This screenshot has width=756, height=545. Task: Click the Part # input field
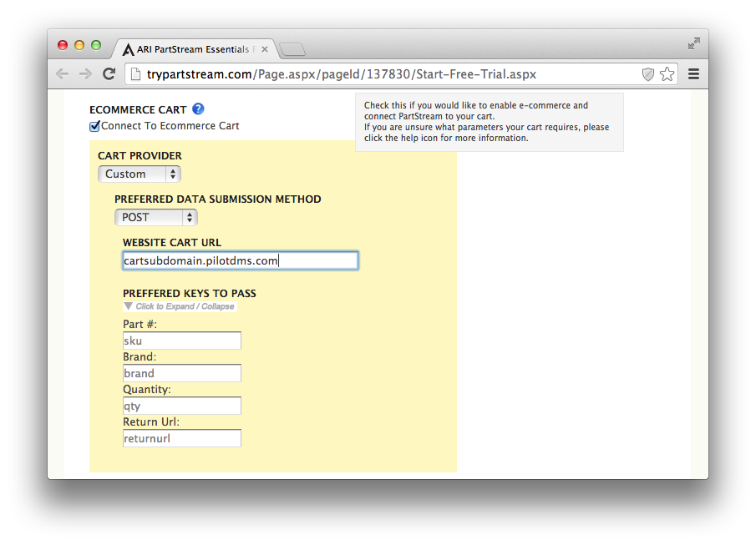click(x=182, y=341)
